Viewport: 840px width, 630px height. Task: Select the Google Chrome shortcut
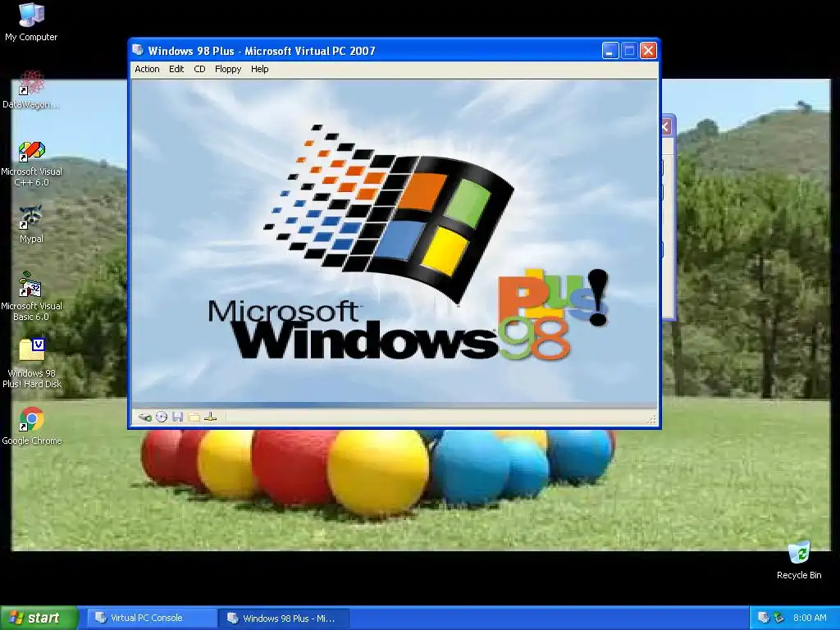point(32,427)
